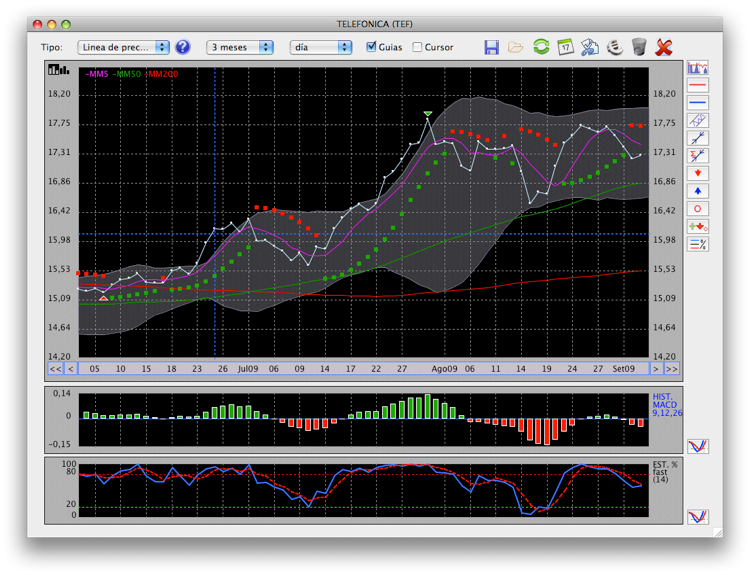
Task: Click the 18,20 price on left axis
Action: [59, 94]
